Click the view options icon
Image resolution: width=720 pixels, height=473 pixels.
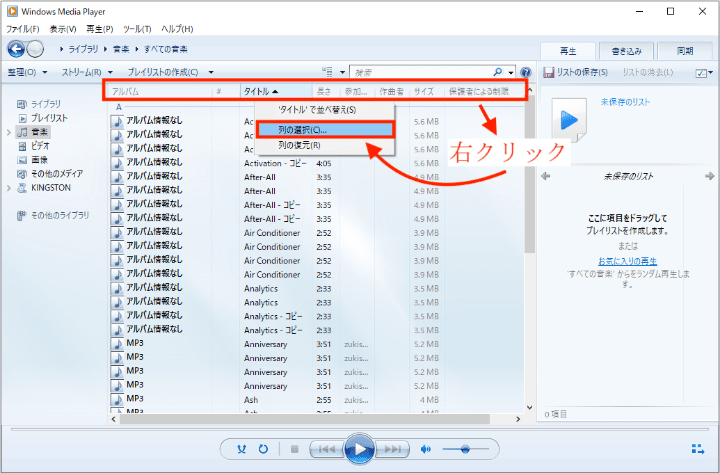click(x=327, y=72)
